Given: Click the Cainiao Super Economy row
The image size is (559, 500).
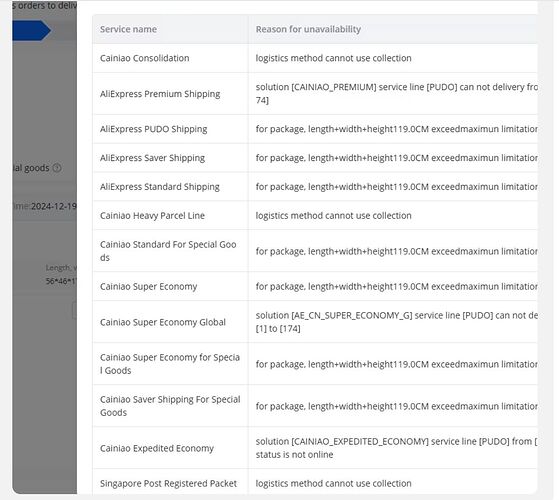Looking at the screenshot, I should 315,287.
